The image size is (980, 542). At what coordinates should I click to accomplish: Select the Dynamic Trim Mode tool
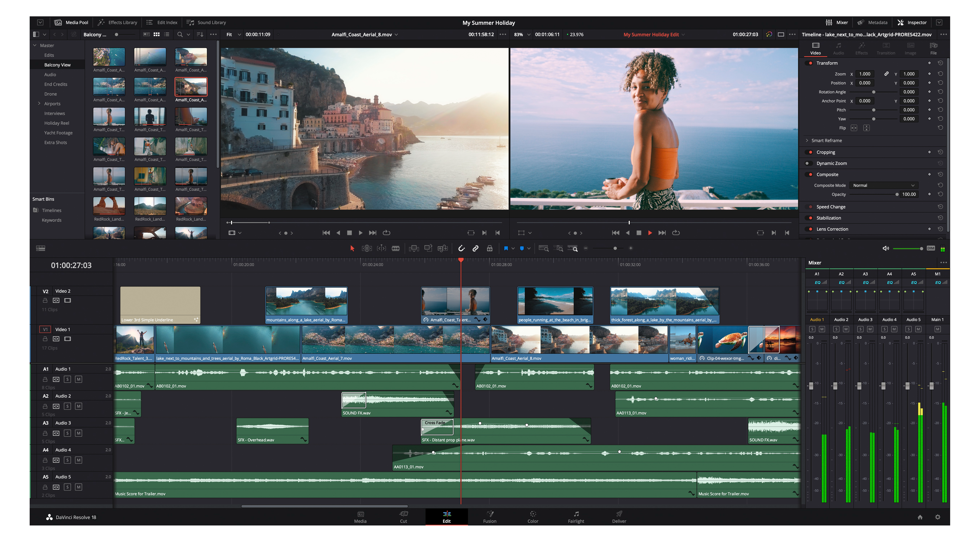click(381, 248)
